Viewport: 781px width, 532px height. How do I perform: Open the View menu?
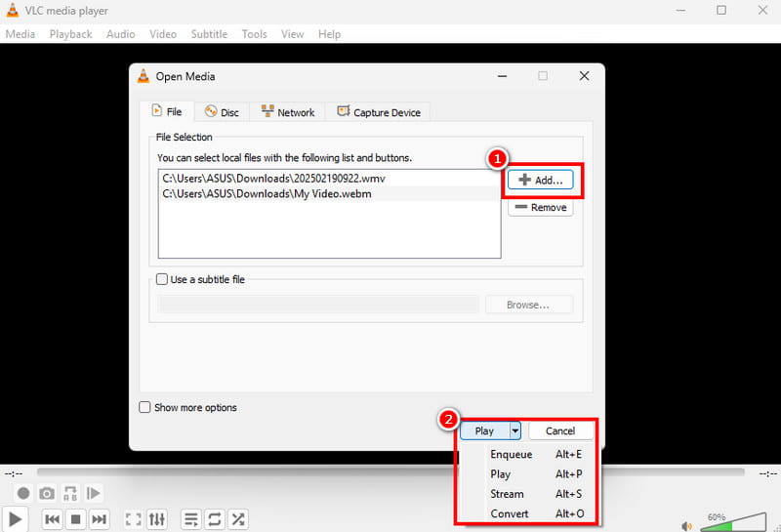click(x=292, y=34)
